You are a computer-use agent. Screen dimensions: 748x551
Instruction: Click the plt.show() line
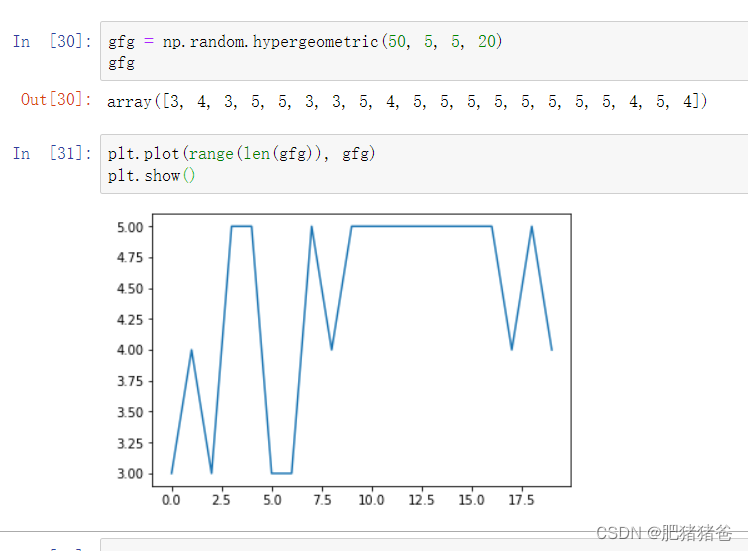[x=151, y=176]
